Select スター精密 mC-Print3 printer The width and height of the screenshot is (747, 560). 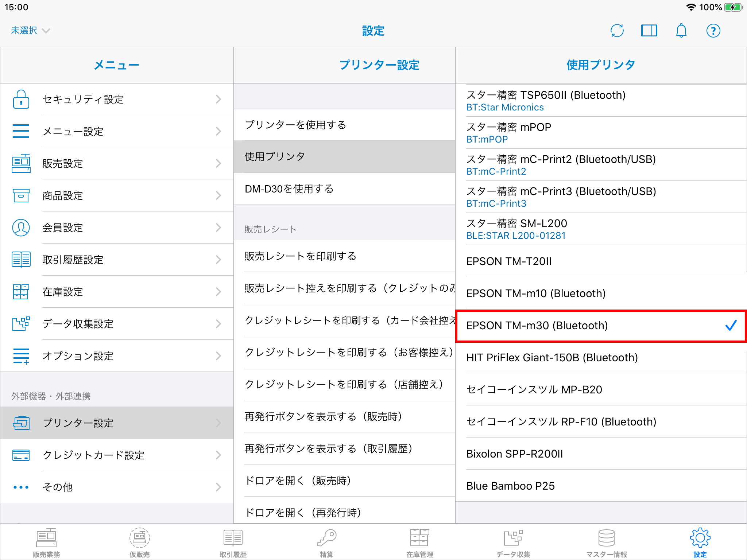601,197
